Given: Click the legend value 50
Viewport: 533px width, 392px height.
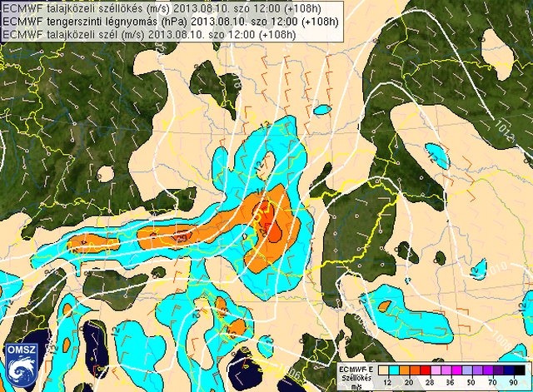Looking at the screenshot, I should point(471,383).
